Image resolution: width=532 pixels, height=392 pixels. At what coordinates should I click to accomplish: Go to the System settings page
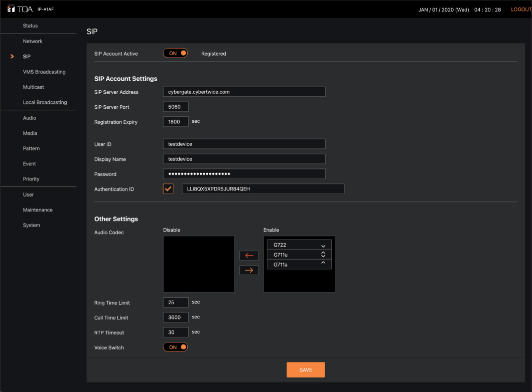[31, 225]
